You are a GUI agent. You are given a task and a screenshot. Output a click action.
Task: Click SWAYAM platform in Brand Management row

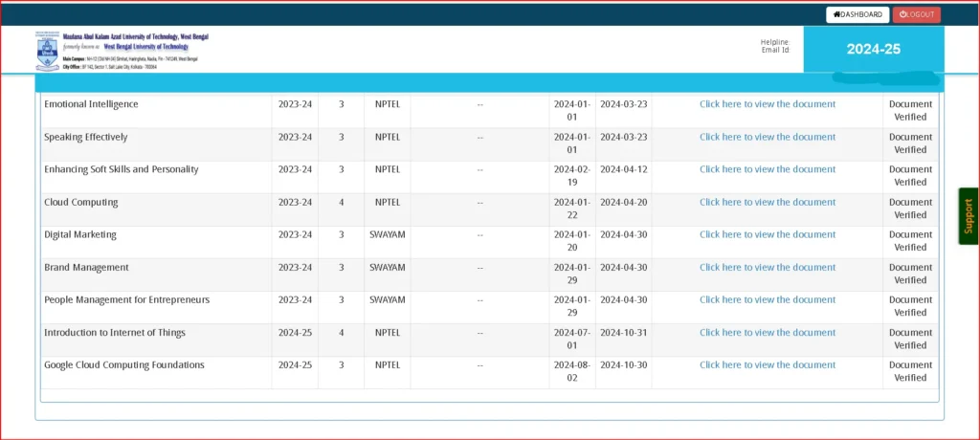(388, 268)
